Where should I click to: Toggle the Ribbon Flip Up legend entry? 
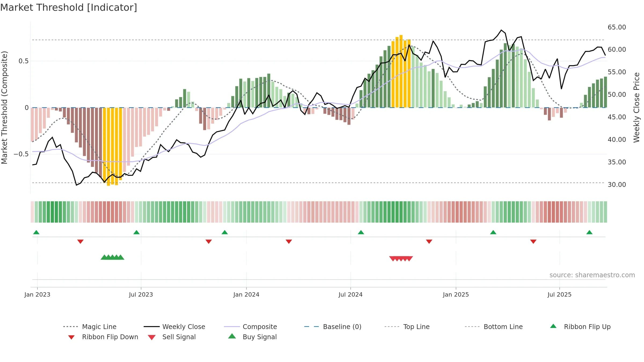click(x=580, y=327)
